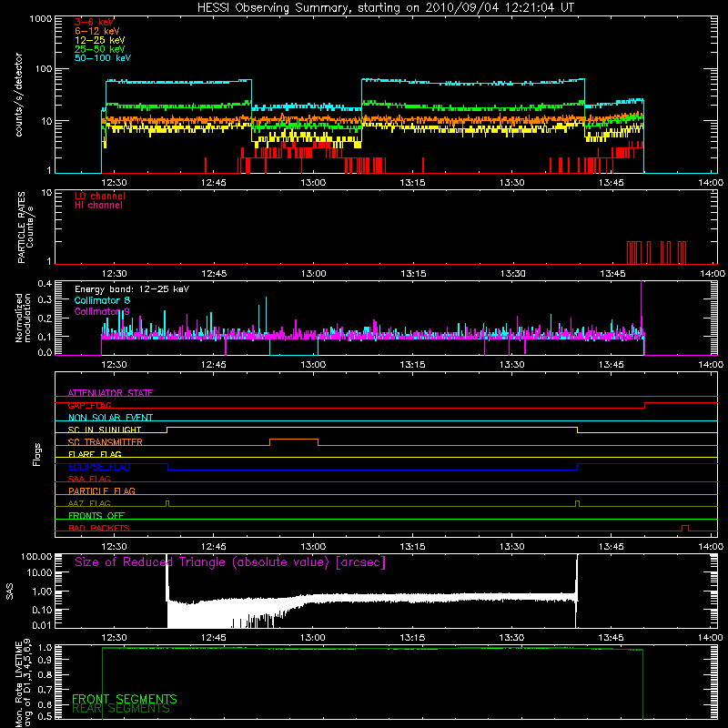The height and width of the screenshot is (728, 728).
Task: Click the '12:30' tick under the Flags panel
Action: coord(114,547)
